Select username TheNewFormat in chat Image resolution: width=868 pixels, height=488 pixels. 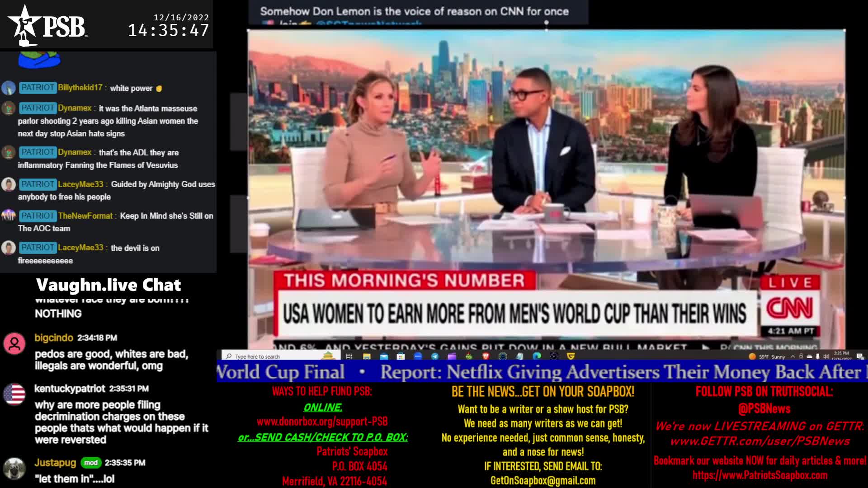(85, 216)
